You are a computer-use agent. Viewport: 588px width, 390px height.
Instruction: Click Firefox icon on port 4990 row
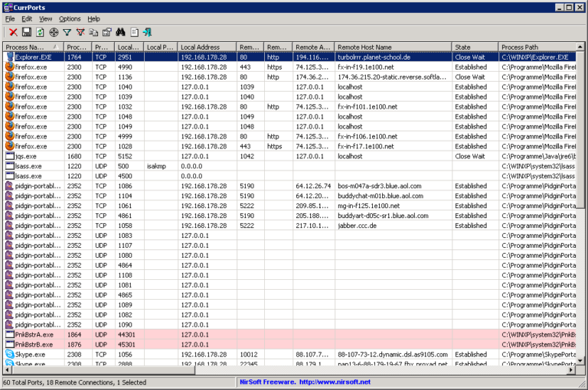point(10,67)
